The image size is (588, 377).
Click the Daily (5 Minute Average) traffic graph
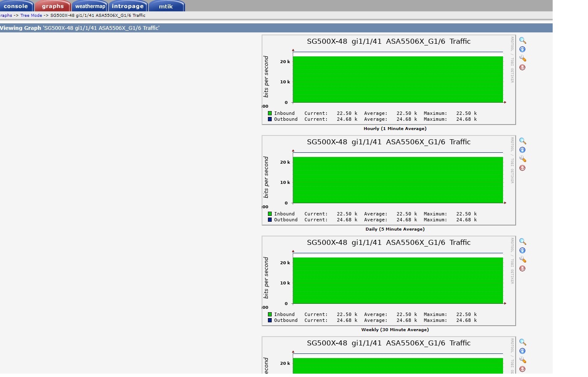pyautogui.click(x=389, y=180)
